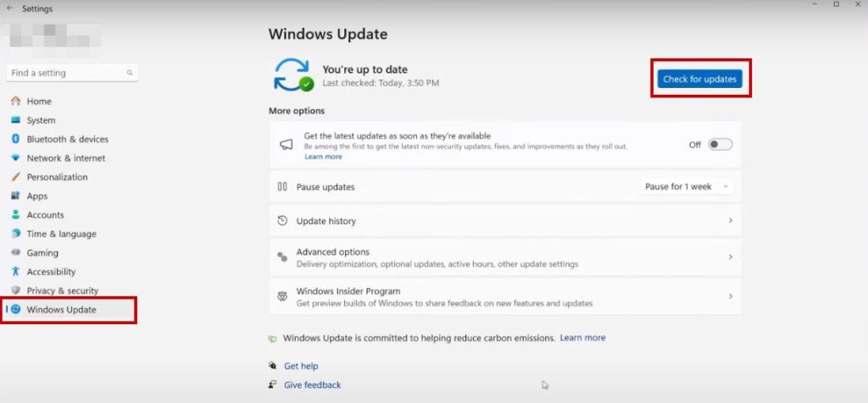The image size is (868, 403).
Task: Click the Accessibility figure icon
Action: pyautogui.click(x=15, y=272)
